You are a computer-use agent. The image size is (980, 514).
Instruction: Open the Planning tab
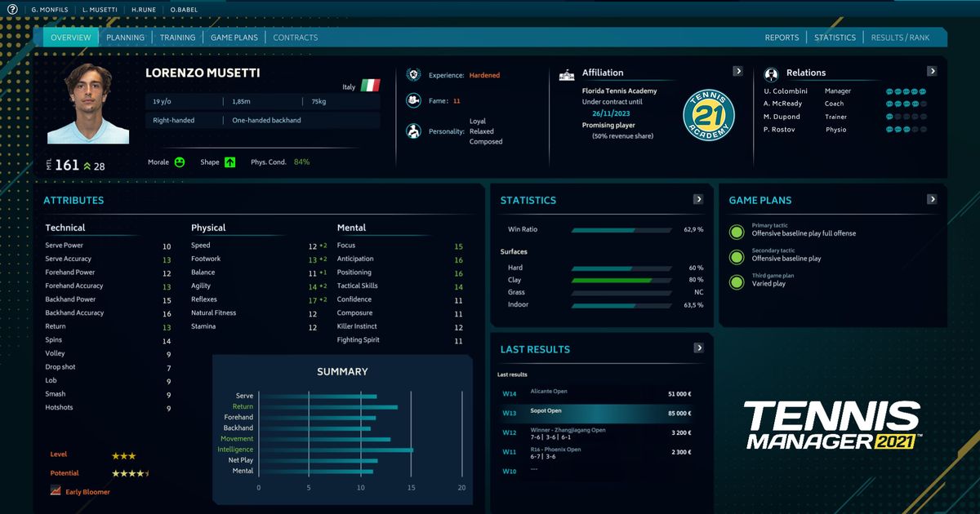pos(125,38)
